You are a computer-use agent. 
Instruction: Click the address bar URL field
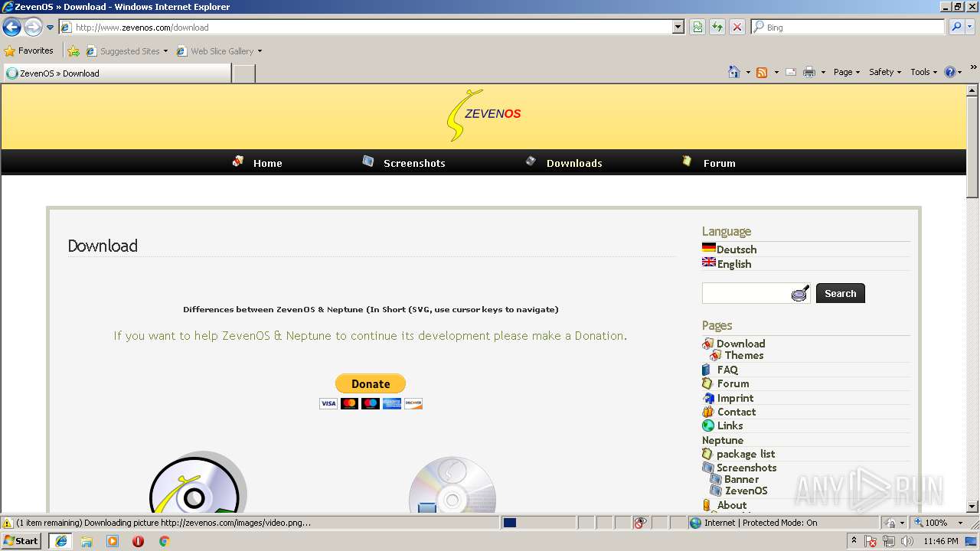(x=366, y=28)
